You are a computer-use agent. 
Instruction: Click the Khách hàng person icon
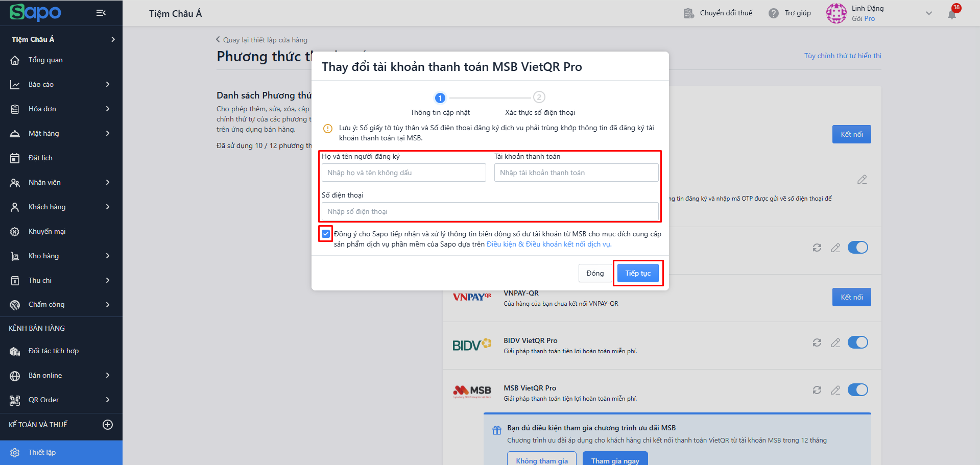click(15, 207)
